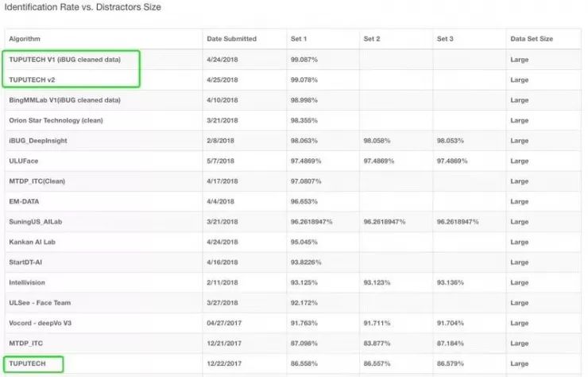Click the 98.063% Set 1 value

[304, 141]
